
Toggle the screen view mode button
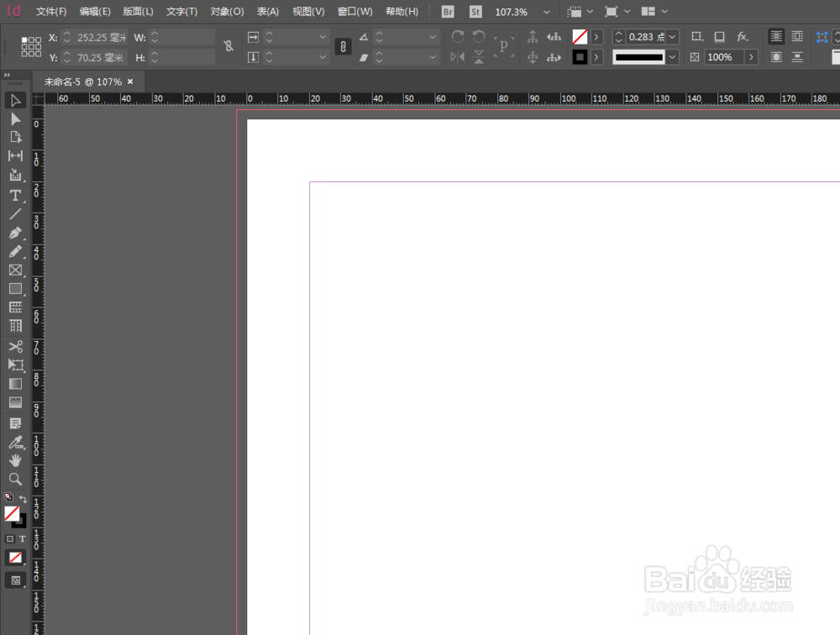(x=15, y=580)
